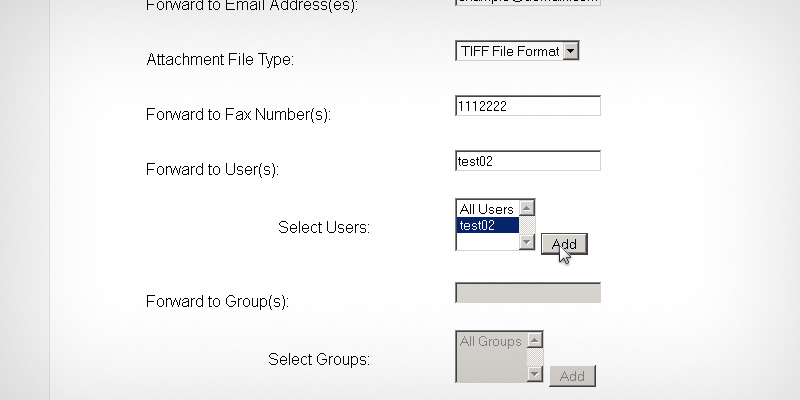Click the empty row below test02
The width and height of the screenshot is (800, 400).
(x=487, y=241)
